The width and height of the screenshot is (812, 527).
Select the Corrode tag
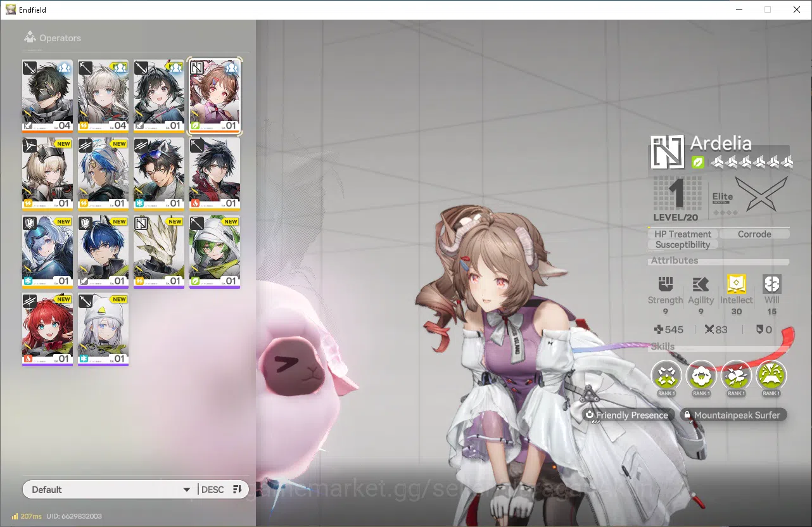[754, 234]
